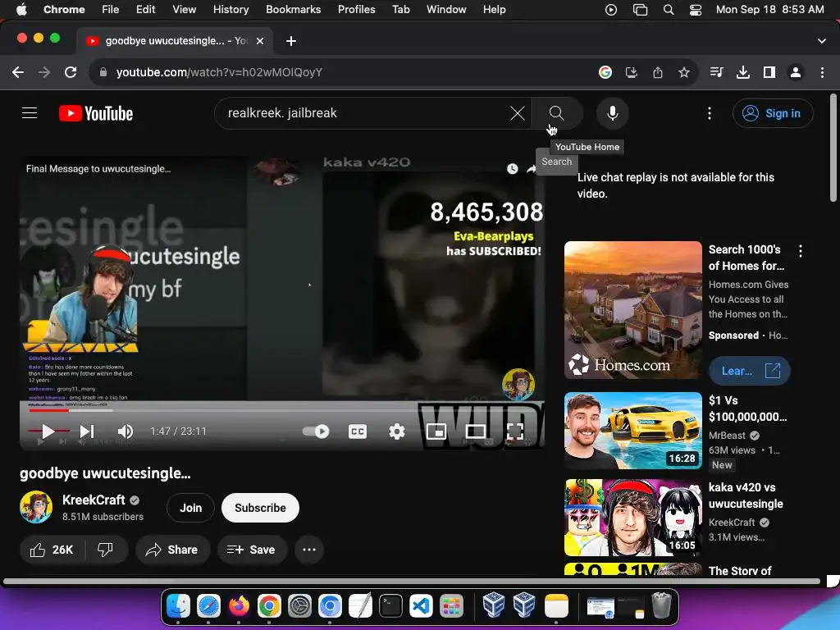
Task: Skip to the next video
Action: pyautogui.click(x=87, y=431)
